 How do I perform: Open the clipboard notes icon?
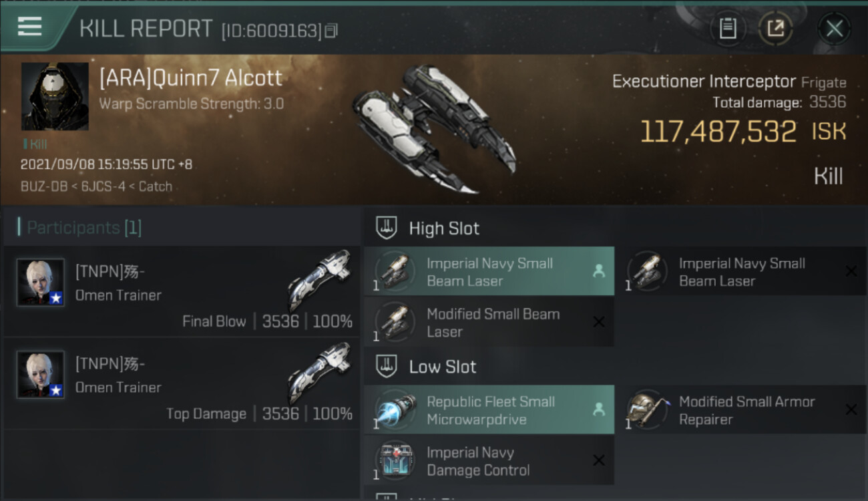tap(728, 28)
